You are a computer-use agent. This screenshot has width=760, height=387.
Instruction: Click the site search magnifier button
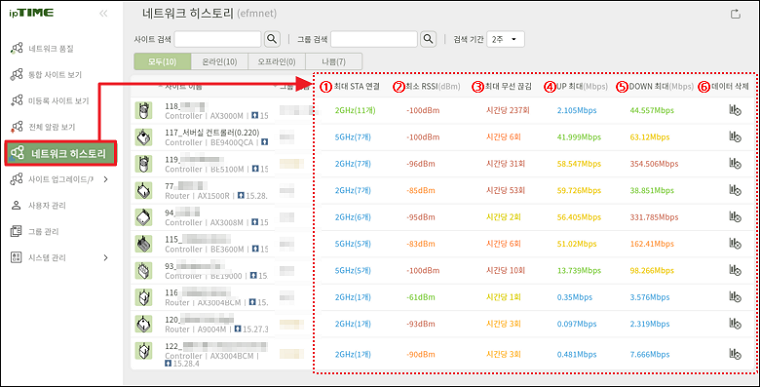(272, 39)
